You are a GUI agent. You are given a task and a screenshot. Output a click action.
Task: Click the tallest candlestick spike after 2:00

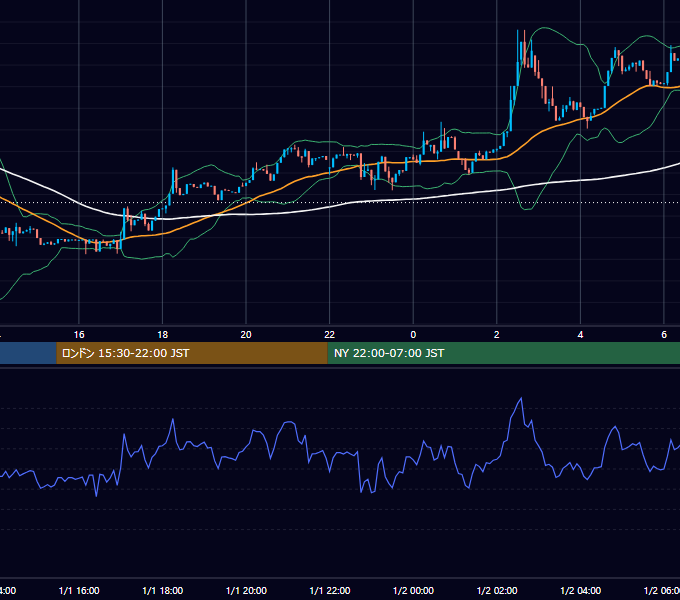[518, 58]
